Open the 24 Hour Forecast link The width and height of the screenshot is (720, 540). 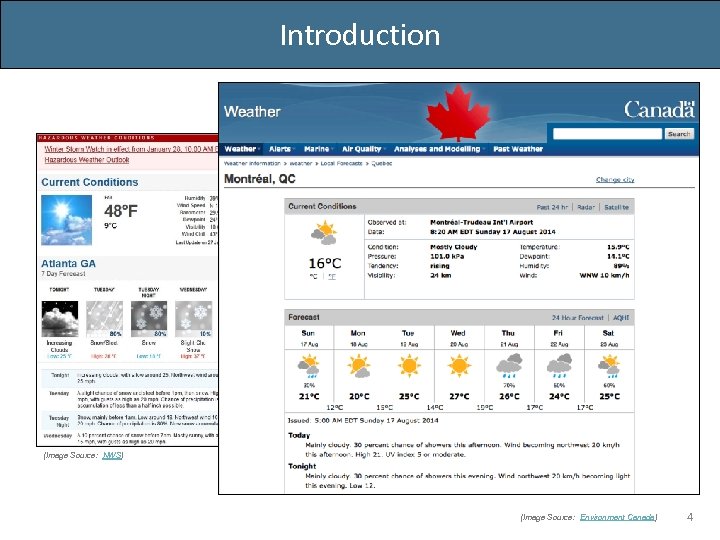click(578, 318)
